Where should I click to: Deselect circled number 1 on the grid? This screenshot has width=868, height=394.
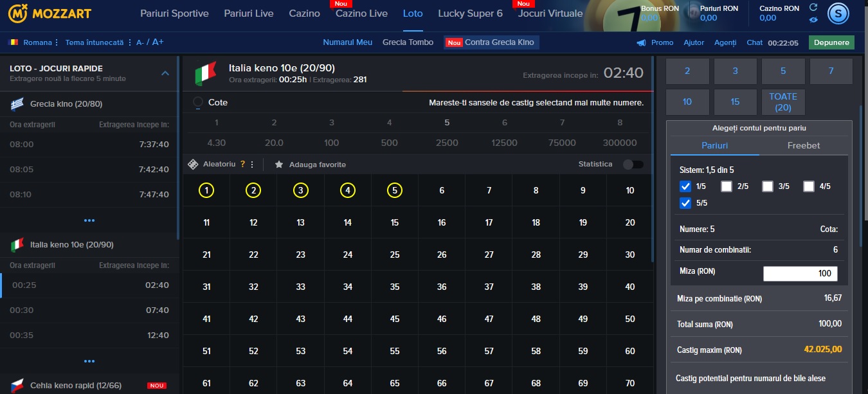pyautogui.click(x=206, y=190)
